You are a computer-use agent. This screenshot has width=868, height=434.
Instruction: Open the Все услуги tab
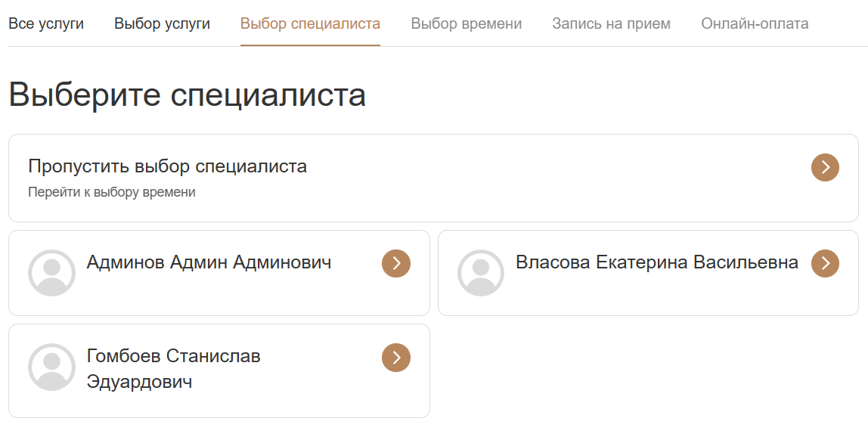(46, 23)
